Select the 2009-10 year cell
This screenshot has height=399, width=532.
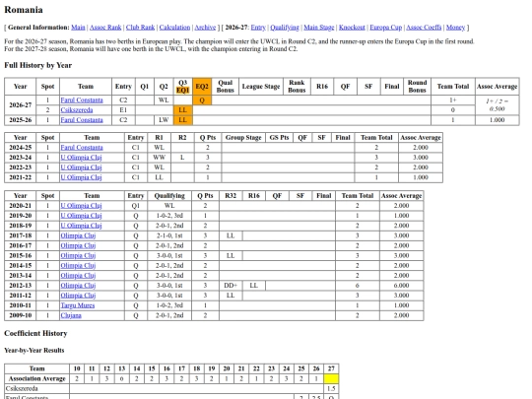click(21, 315)
